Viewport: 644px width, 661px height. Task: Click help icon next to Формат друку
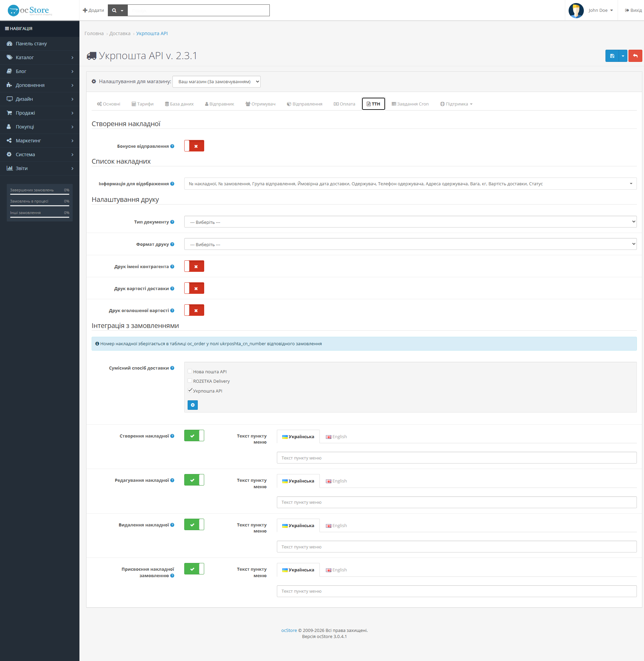[x=172, y=244]
